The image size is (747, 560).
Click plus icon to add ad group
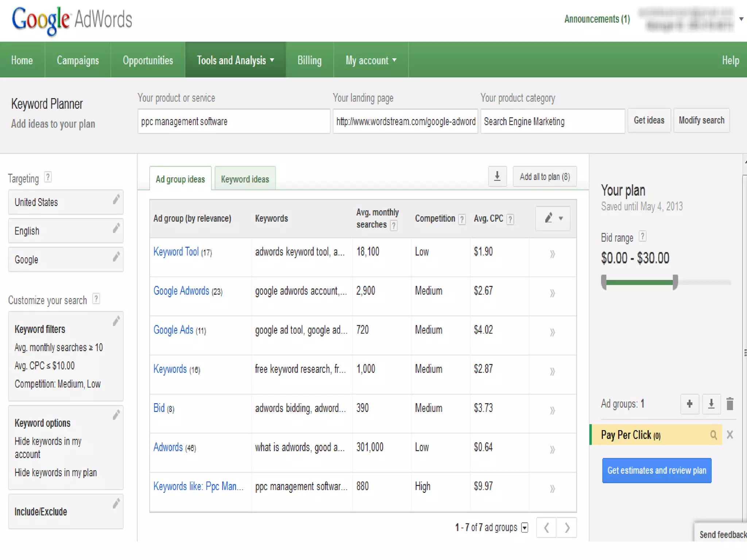pyautogui.click(x=689, y=404)
